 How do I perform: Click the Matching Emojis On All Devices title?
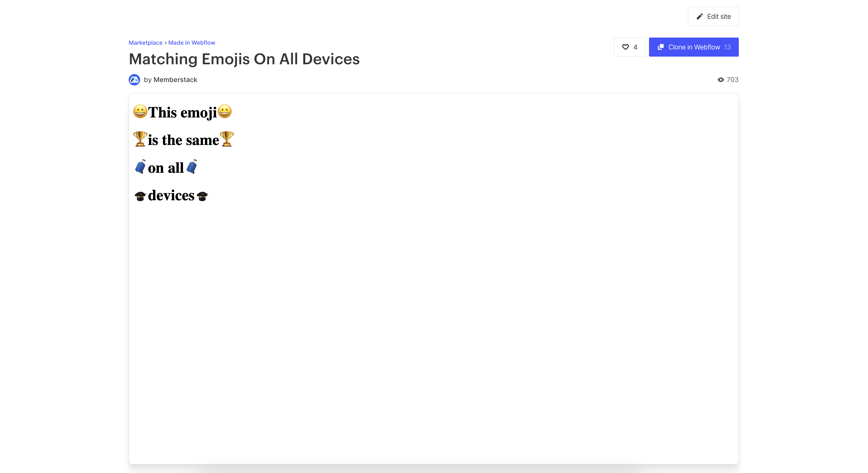[244, 59]
